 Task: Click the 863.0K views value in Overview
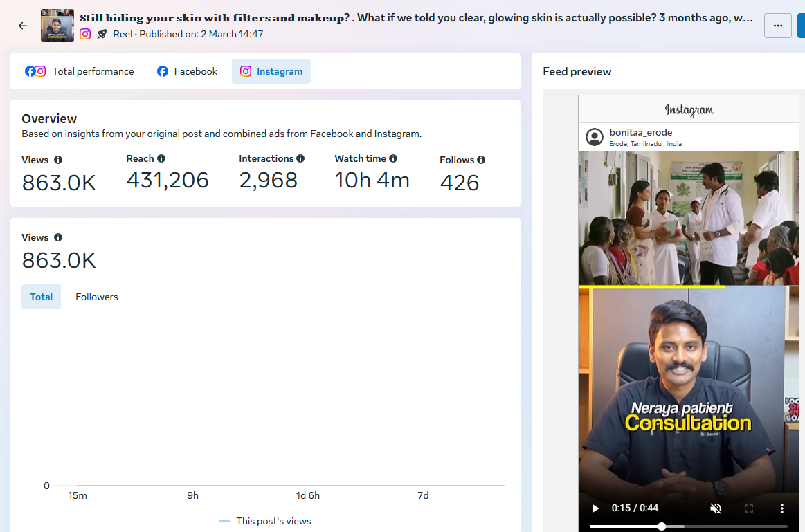pos(59,183)
